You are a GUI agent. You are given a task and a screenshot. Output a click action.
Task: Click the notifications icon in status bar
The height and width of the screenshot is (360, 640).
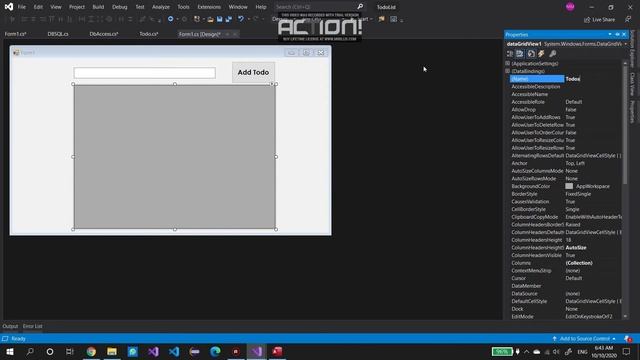tap(628, 339)
